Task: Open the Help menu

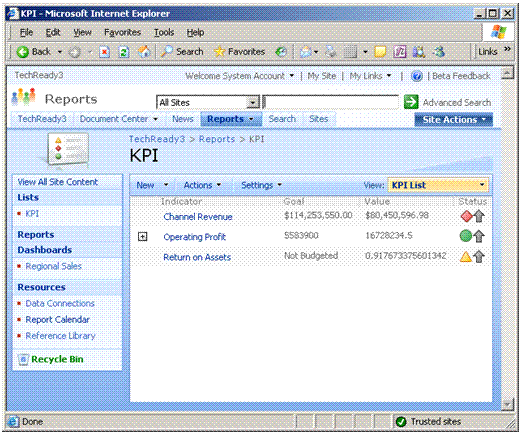Action: tap(195, 32)
